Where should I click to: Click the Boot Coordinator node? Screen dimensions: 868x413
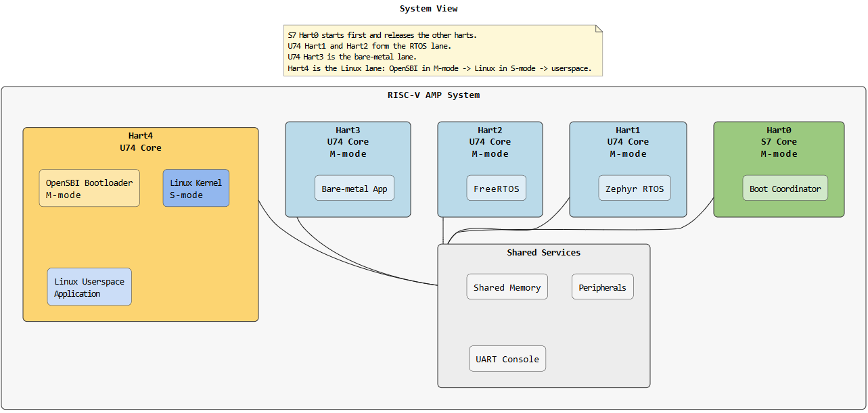[785, 189]
